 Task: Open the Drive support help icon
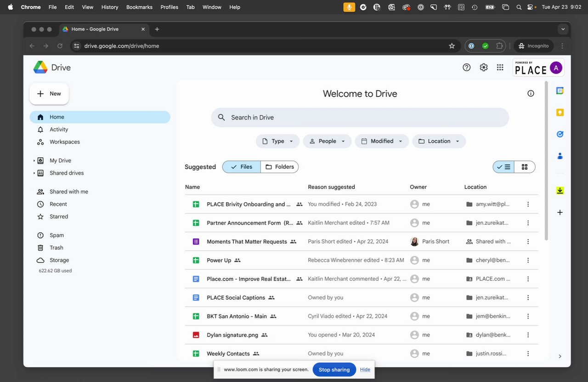click(467, 68)
